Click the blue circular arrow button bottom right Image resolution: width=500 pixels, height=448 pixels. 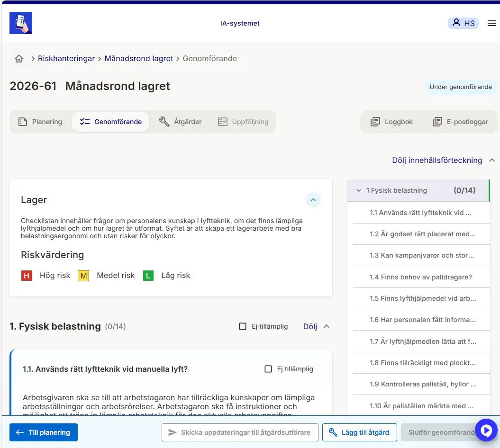tap(486, 430)
